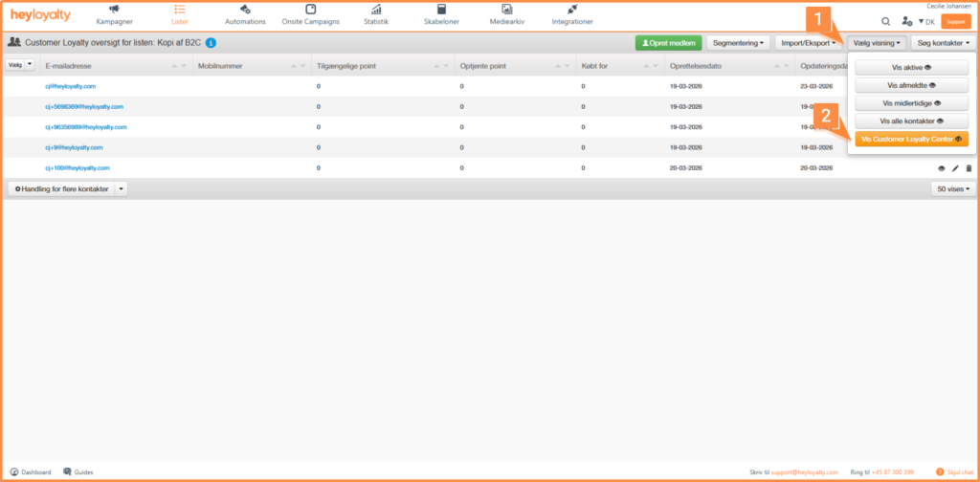
Task: Open the Skabeloner templates section
Action: click(442, 15)
